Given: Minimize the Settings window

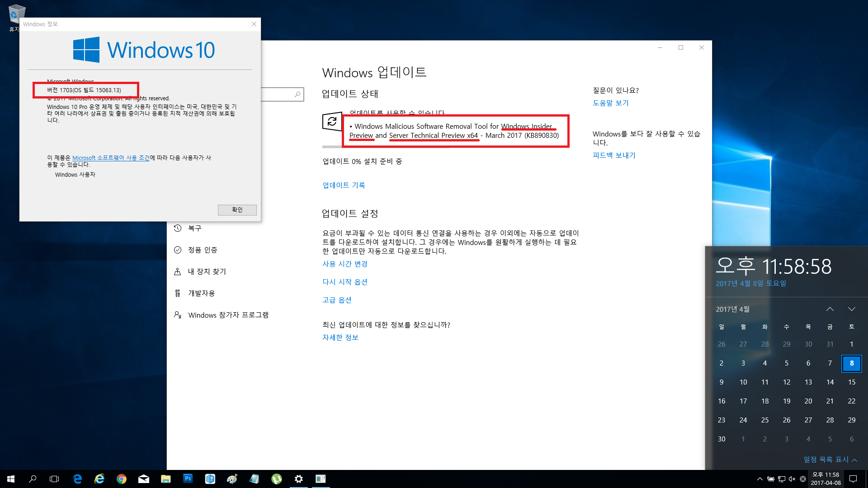Looking at the screenshot, I should pos(660,47).
